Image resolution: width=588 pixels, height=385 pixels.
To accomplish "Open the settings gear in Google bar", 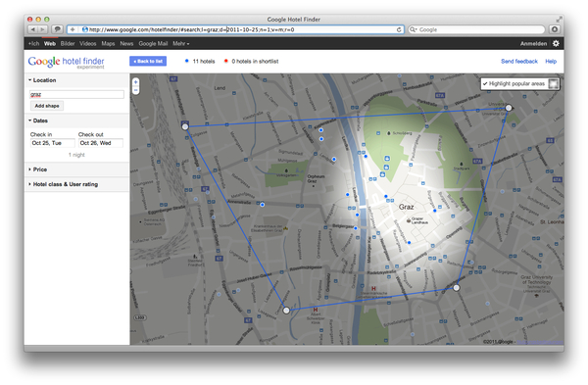I will tap(556, 43).
